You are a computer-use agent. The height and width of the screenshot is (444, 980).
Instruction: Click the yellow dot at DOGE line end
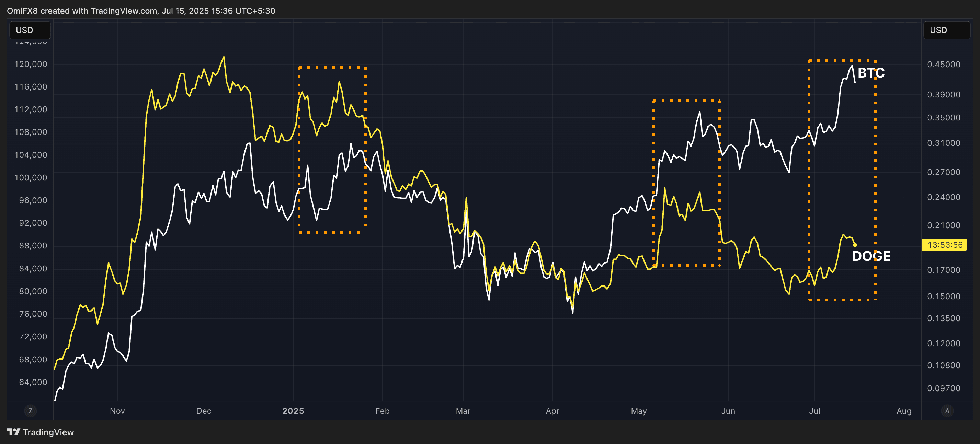tap(855, 245)
